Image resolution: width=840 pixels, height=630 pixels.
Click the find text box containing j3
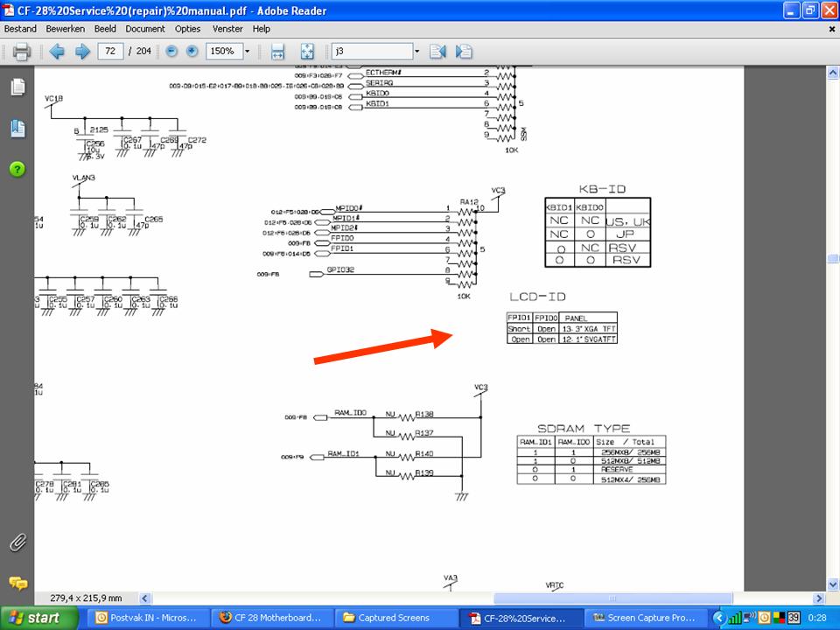pyautogui.click(x=373, y=52)
